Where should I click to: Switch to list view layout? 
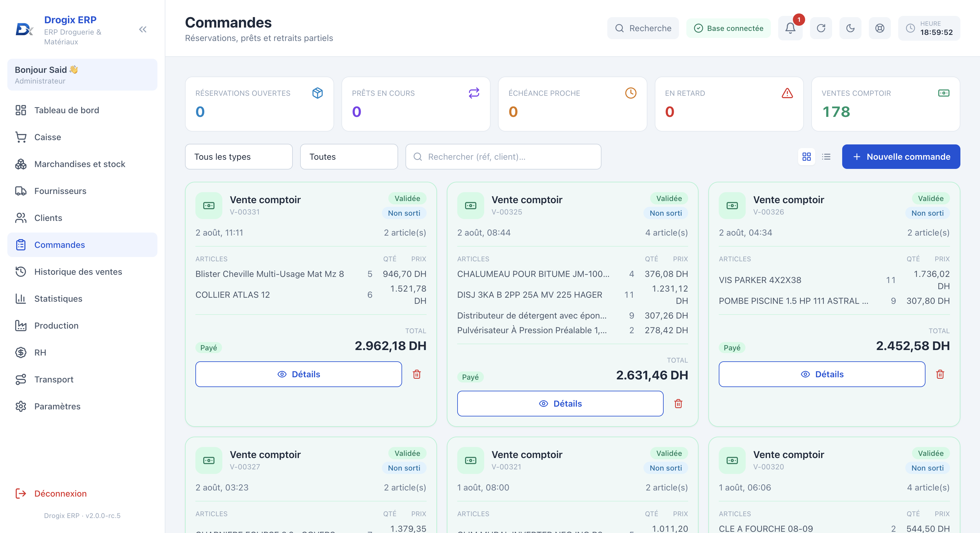tap(826, 157)
